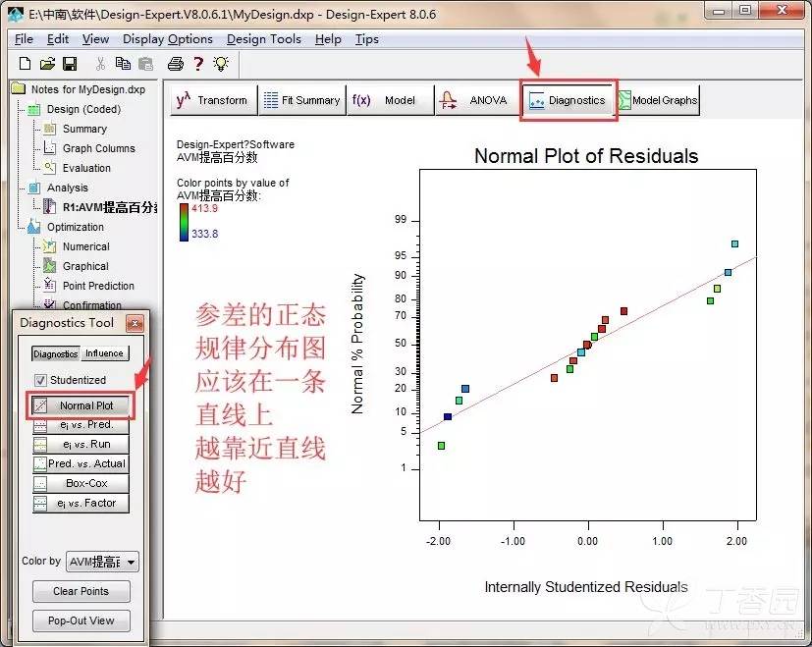Click the navy blue lowest-value data point

coord(448,416)
